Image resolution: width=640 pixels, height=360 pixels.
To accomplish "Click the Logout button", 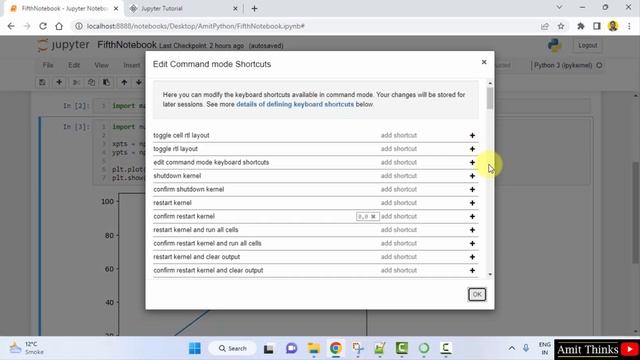I will [x=587, y=45].
